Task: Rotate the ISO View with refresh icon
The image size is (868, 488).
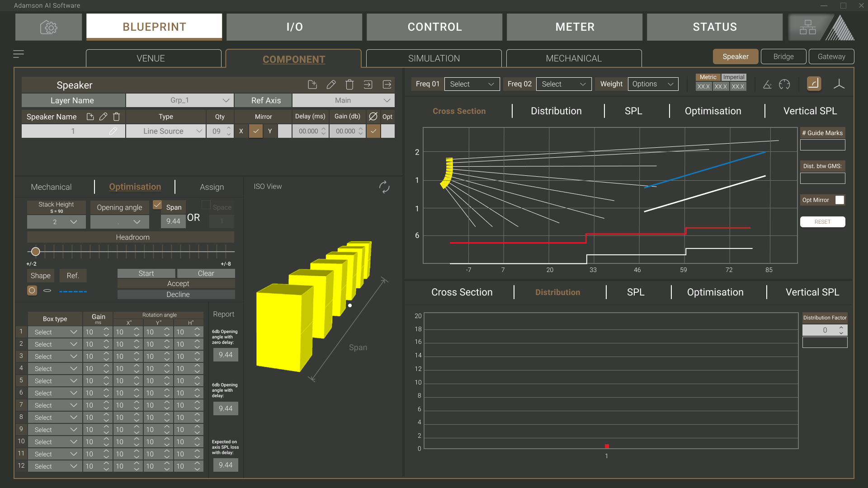Action: (x=384, y=187)
